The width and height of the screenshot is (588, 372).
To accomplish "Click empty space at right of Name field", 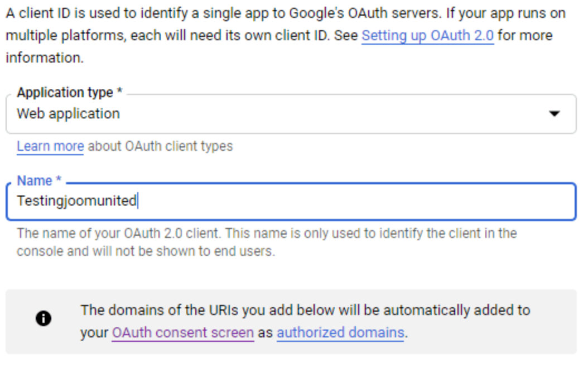I will pos(446,201).
